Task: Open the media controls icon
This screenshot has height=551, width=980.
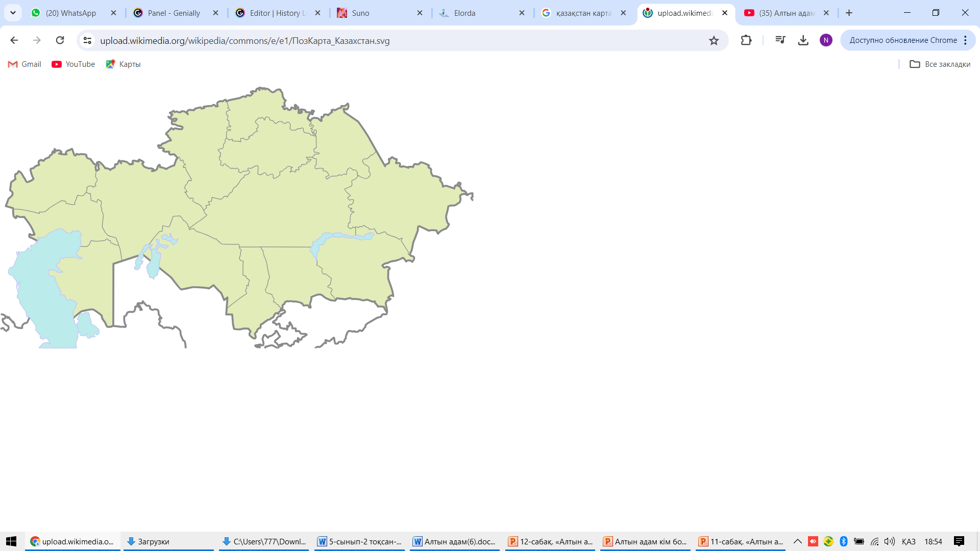Action: point(780,40)
